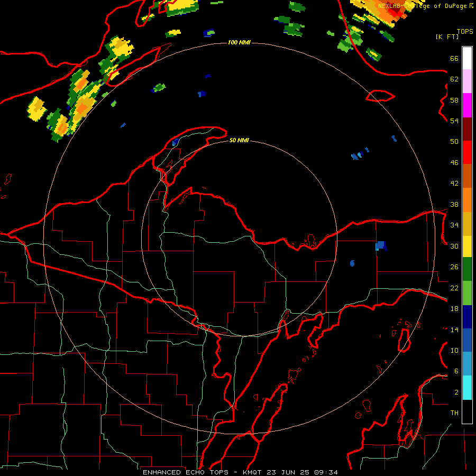Click the '66' legend value

pos(454,58)
